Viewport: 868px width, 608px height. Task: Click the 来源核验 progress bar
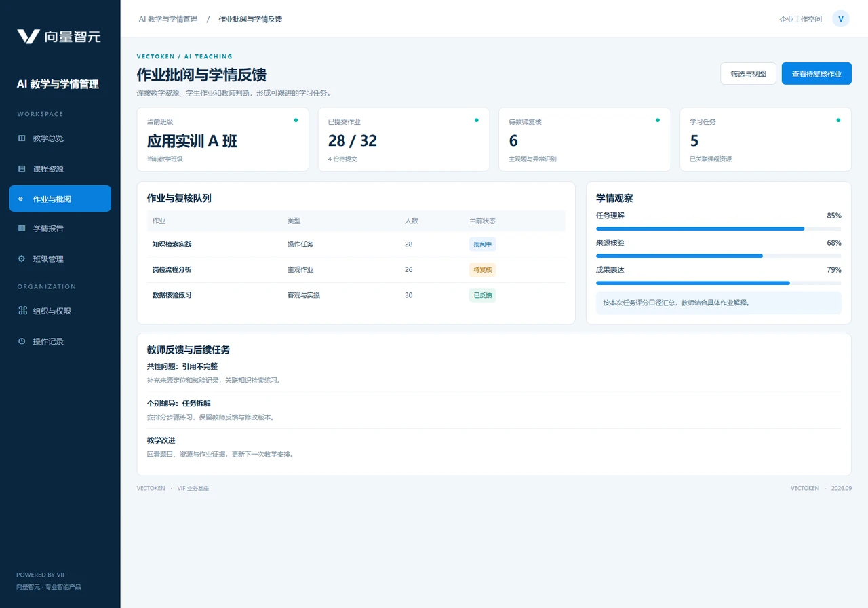tap(719, 256)
